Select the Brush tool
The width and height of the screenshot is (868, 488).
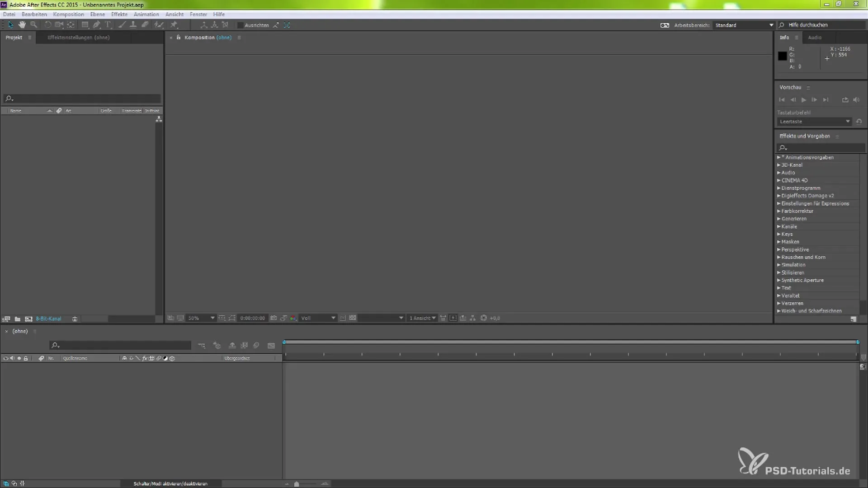click(122, 25)
